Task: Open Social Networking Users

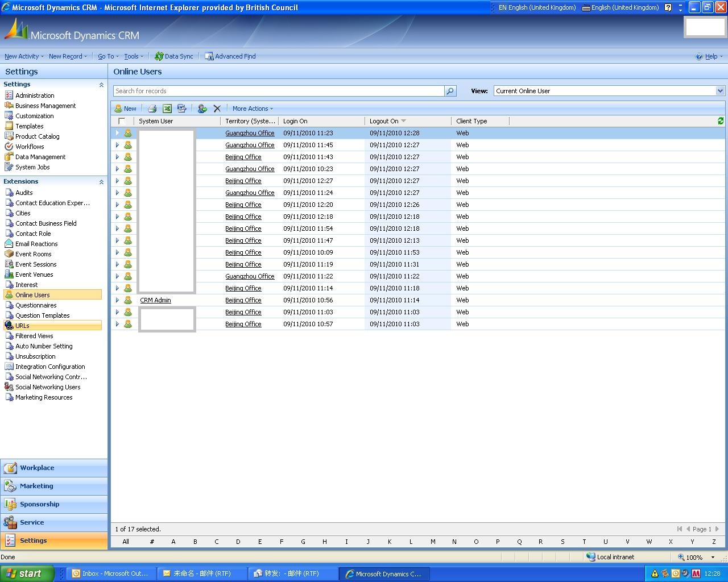Action: click(48, 387)
